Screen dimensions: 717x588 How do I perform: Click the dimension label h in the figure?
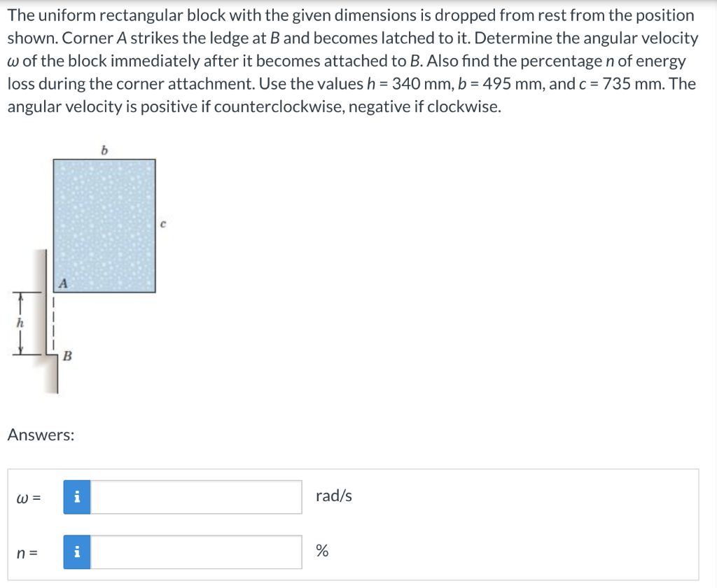[x=20, y=323]
